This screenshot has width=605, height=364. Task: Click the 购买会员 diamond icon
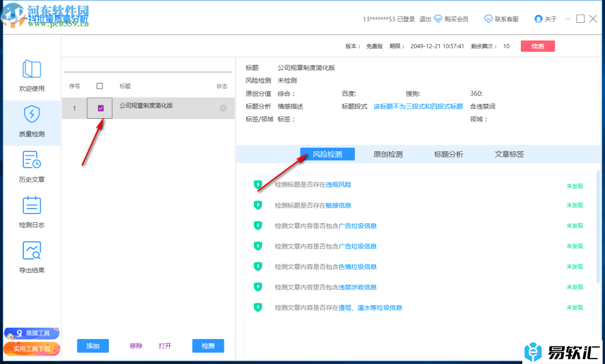[x=438, y=19]
